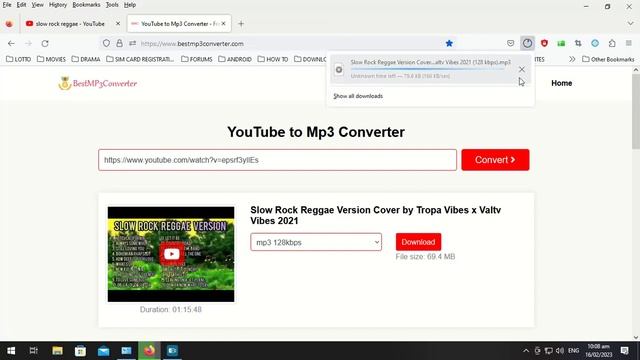The width and height of the screenshot is (640, 360).
Task: Click the YouTube URL input field
Action: click(277, 160)
